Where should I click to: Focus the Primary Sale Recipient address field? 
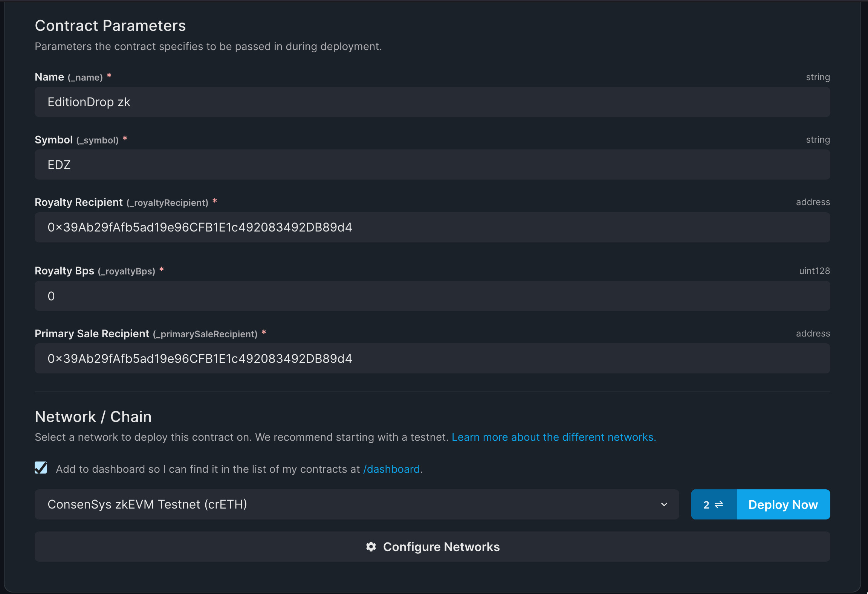tap(432, 358)
